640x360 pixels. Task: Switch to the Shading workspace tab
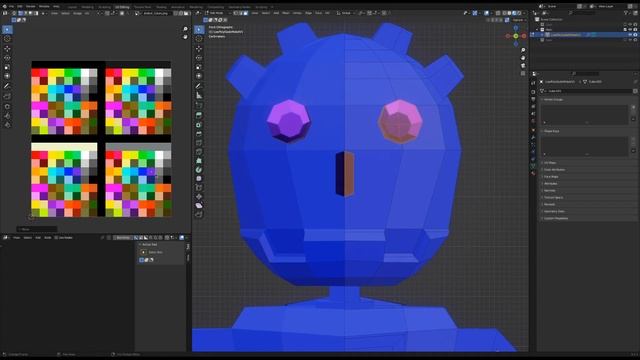[161, 7]
